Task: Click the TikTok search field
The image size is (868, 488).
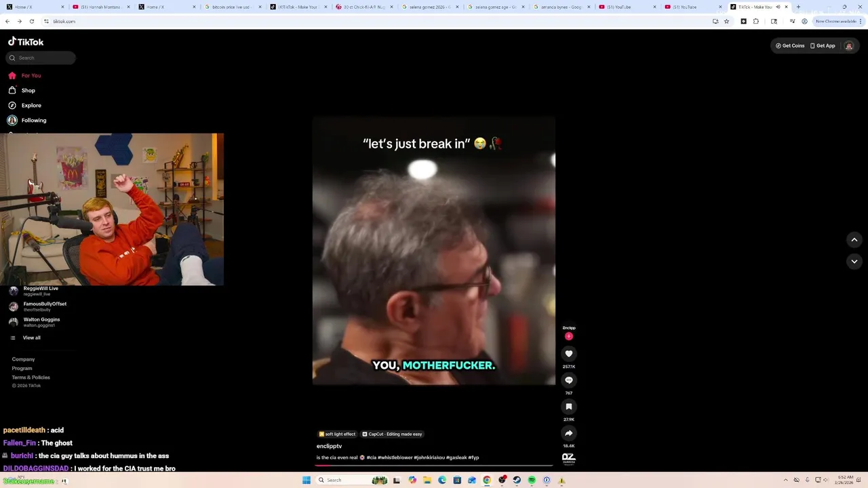Action: (x=41, y=58)
